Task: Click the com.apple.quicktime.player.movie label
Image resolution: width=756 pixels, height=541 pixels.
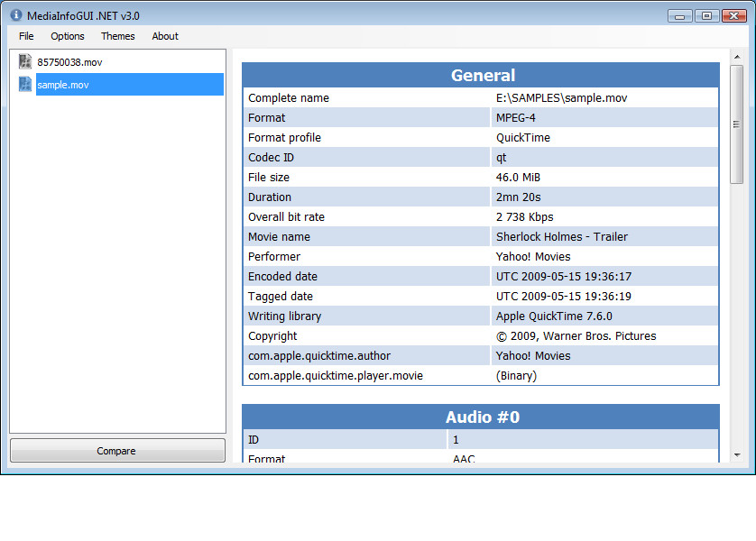Action: (x=335, y=375)
